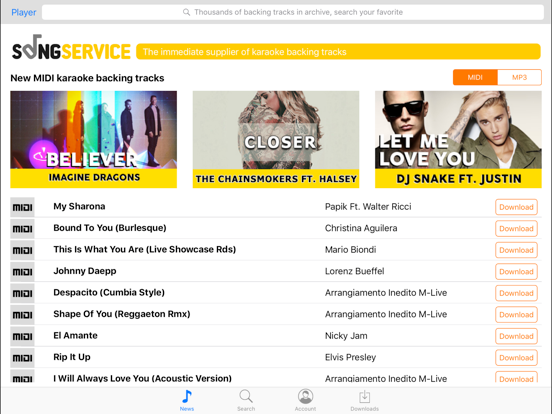Download This Is What You Are
This screenshot has height=414, width=552.
click(x=516, y=250)
